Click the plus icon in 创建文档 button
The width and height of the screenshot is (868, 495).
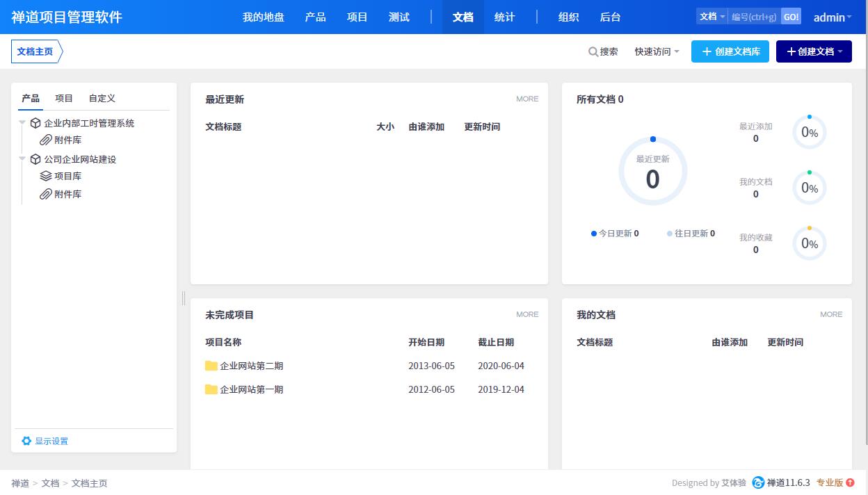(791, 51)
